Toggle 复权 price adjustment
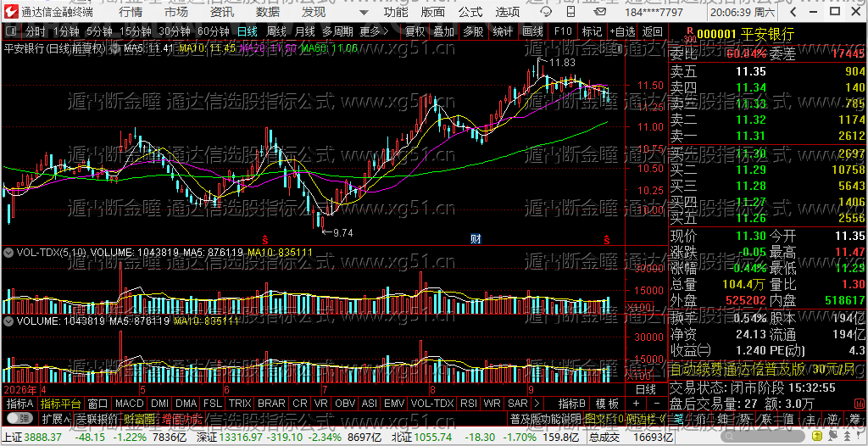The height and width of the screenshot is (446, 868). [415, 31]
